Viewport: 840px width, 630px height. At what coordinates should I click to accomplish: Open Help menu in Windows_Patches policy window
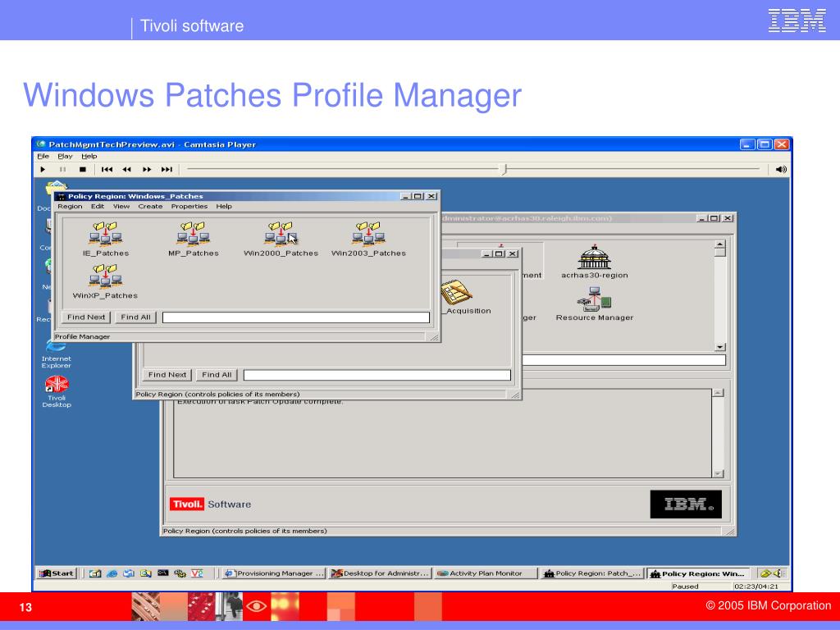[x=224, y=206]
